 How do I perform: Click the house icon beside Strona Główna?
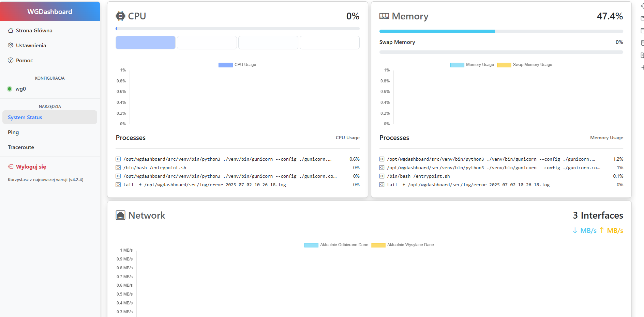point(11,30)
